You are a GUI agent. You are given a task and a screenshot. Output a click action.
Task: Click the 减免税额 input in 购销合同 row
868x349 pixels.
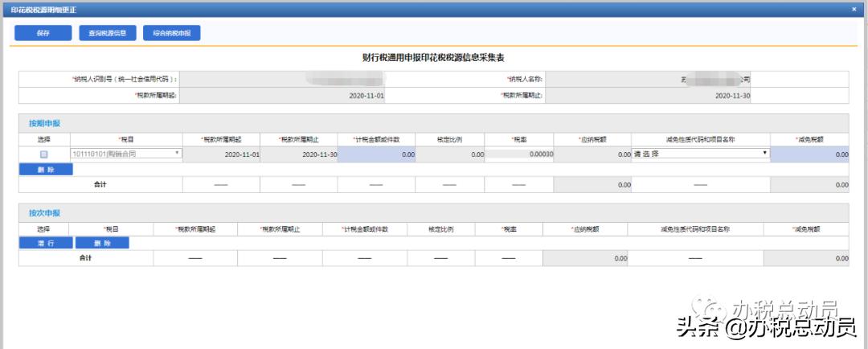[809, 154]
